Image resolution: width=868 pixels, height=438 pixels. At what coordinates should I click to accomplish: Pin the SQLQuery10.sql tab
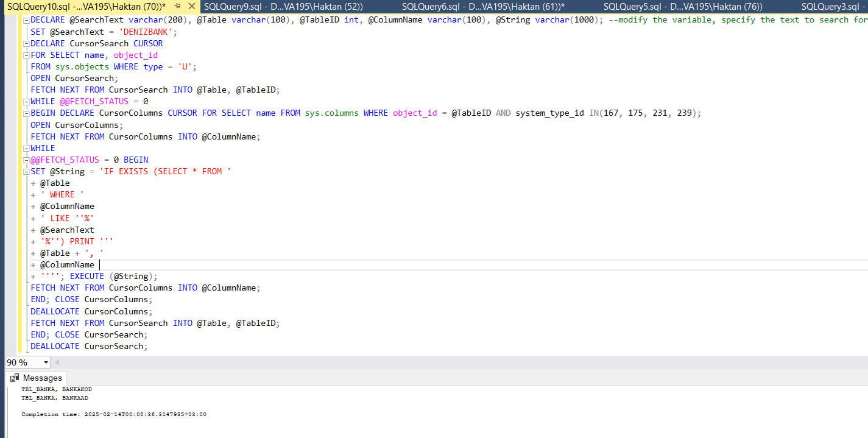[x=177, y=6]
